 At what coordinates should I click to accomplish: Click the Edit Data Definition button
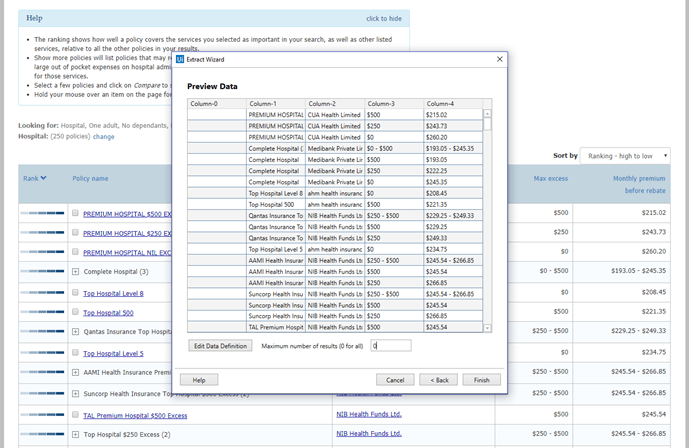219,346
